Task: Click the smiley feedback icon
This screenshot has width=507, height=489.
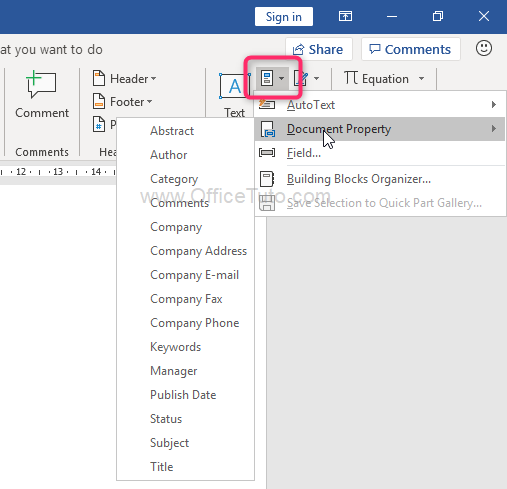Action: click(484, 48)
